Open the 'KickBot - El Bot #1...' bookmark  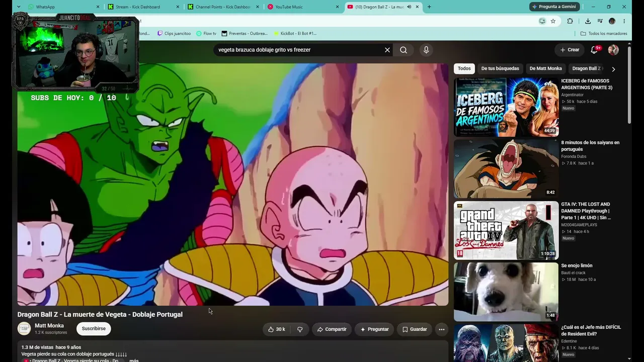coord(295,34)
